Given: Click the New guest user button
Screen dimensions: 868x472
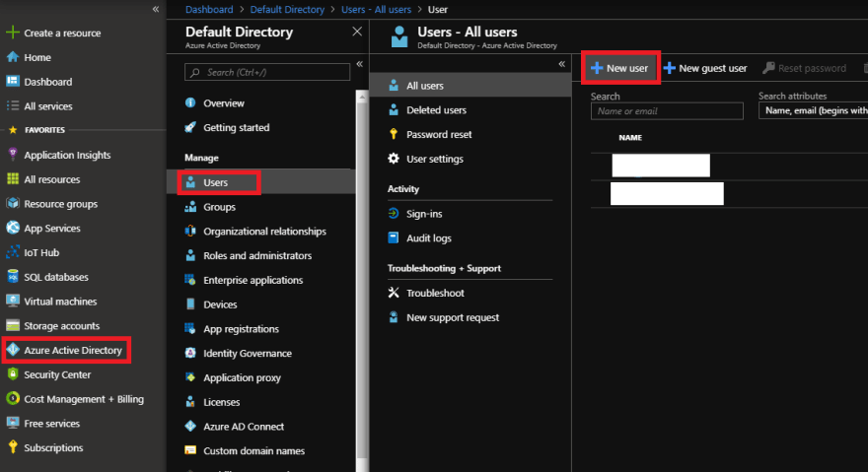Looking at the screenshot, I should click(x=704, y=68).
